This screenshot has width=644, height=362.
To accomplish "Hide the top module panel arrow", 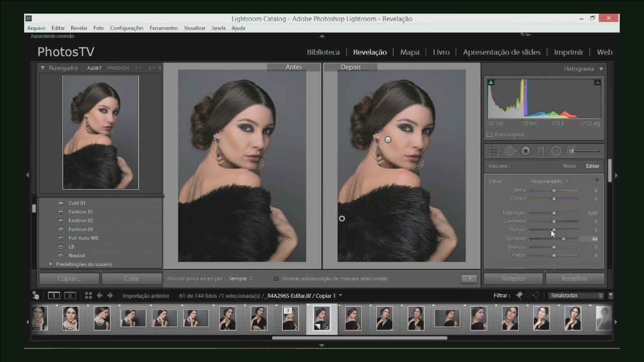I will point(322,36).
